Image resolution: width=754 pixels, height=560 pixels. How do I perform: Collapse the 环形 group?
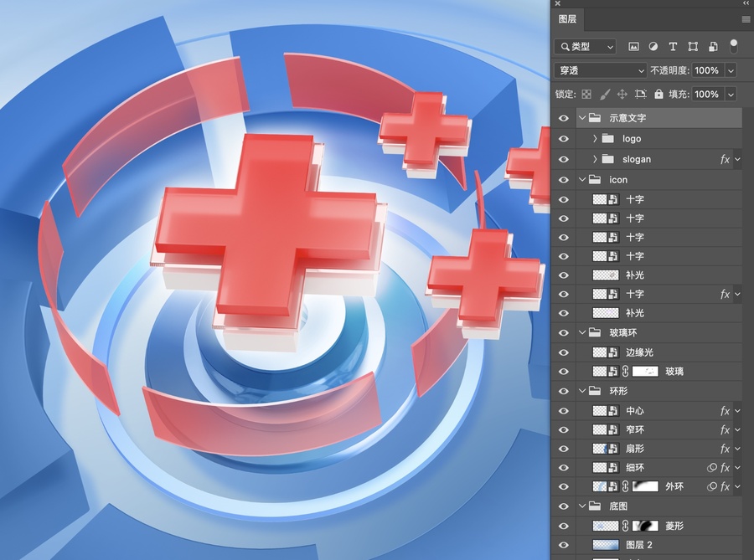pyautogui.click(x=582, y=391)
